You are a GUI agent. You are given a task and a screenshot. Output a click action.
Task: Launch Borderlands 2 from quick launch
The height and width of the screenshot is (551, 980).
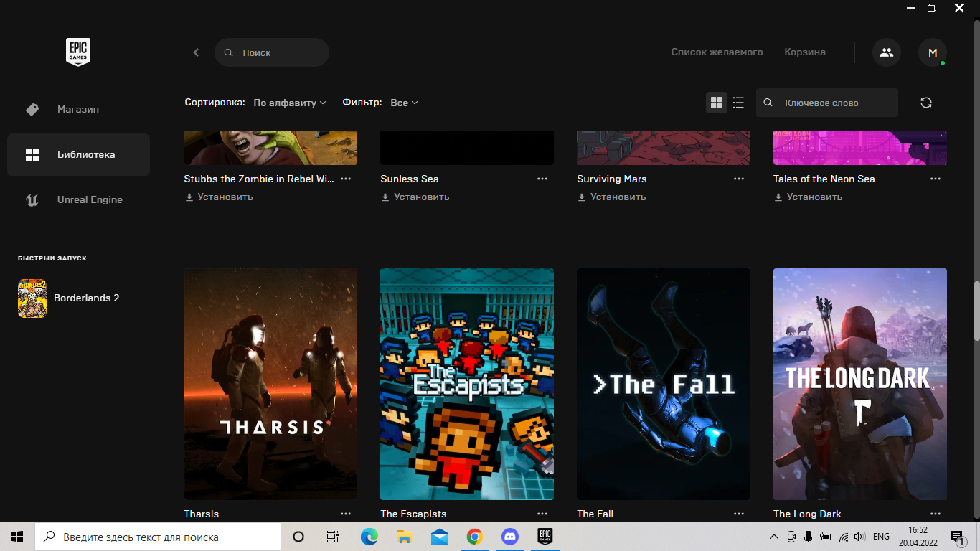click(69, 298)
